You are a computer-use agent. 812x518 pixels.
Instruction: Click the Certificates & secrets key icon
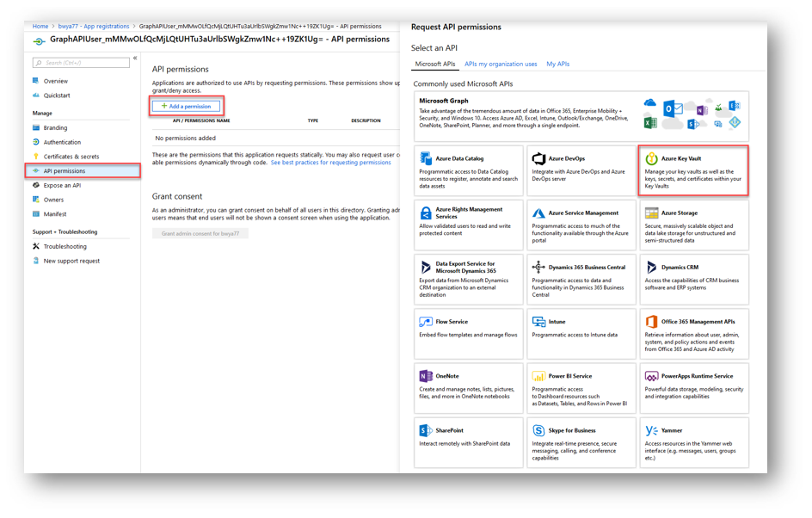tap(36, 157)
